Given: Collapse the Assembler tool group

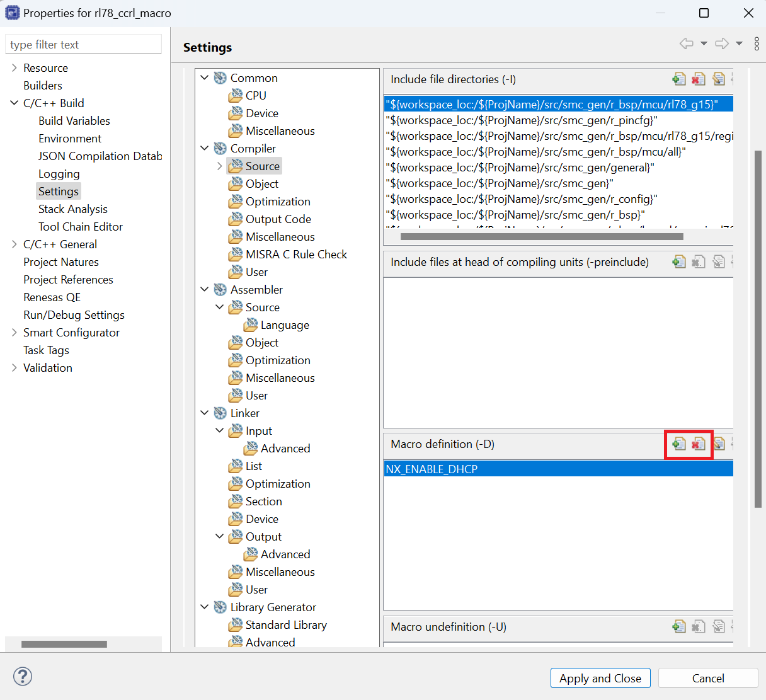Looking at the screenshot, I should coord(204,290).
